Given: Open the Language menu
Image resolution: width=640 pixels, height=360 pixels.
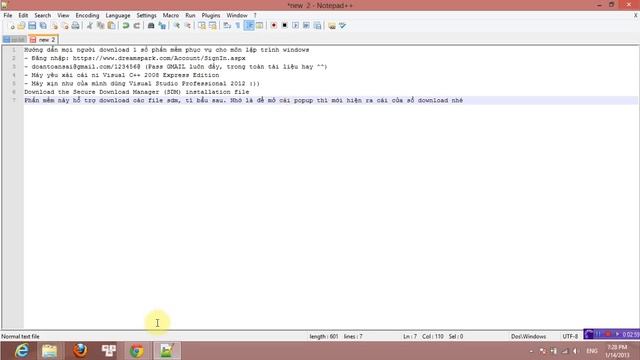Looking at the screenshot, I should coord(118,16).
